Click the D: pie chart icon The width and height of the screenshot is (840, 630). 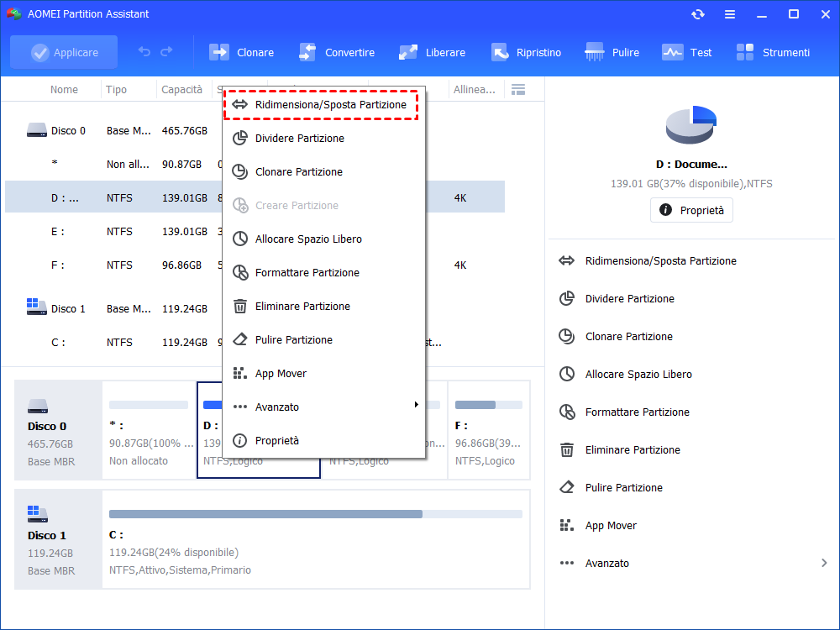click(691, 124)
